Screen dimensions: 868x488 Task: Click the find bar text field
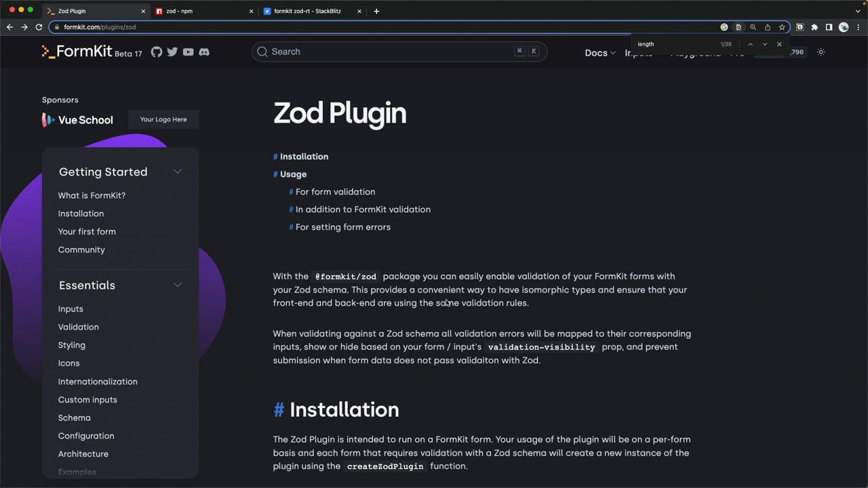pos(675,44)
